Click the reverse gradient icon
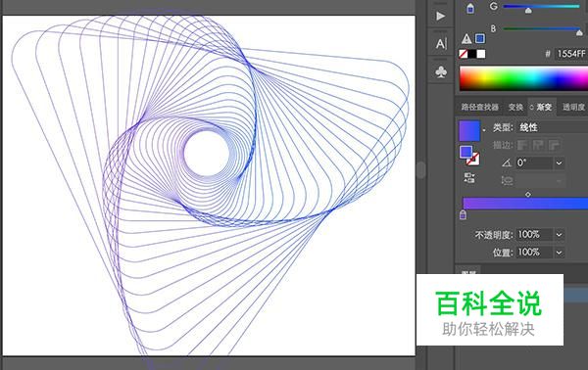Screen dimensions: 588x370 click(x=469, y=178)
